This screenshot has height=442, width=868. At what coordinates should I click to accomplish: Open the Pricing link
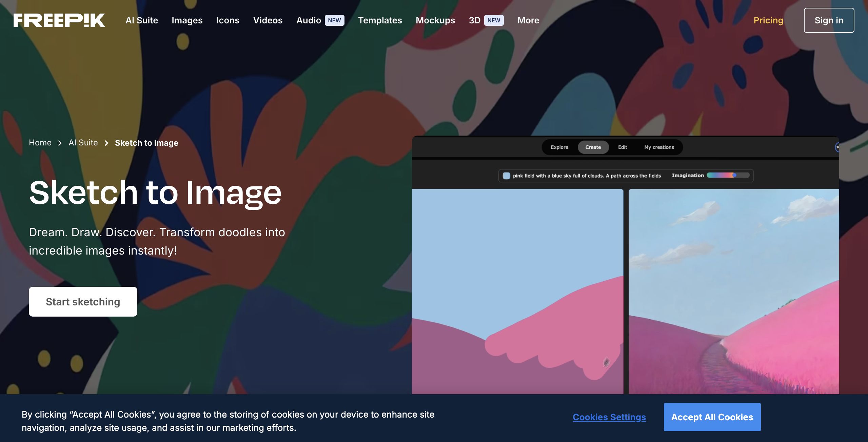[x=768, y=20]
